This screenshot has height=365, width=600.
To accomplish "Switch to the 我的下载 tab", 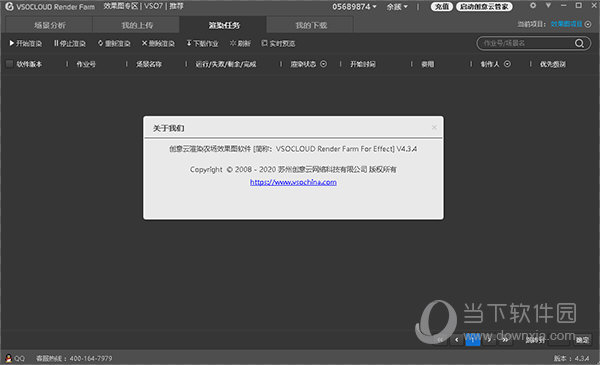I will 310,25.
